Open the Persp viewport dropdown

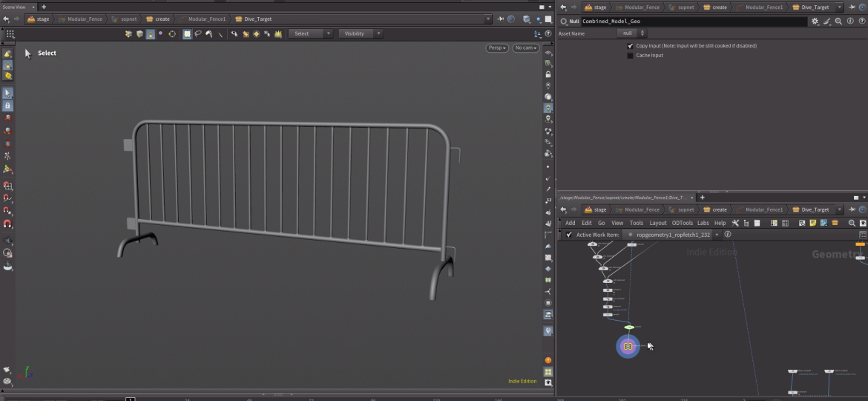pos(496,48)
